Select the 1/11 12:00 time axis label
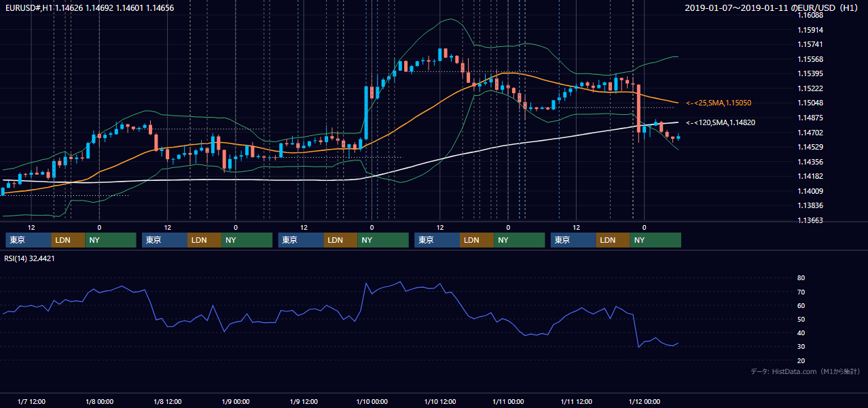Viewport: 868px width, 408px height. click(576, 401)
